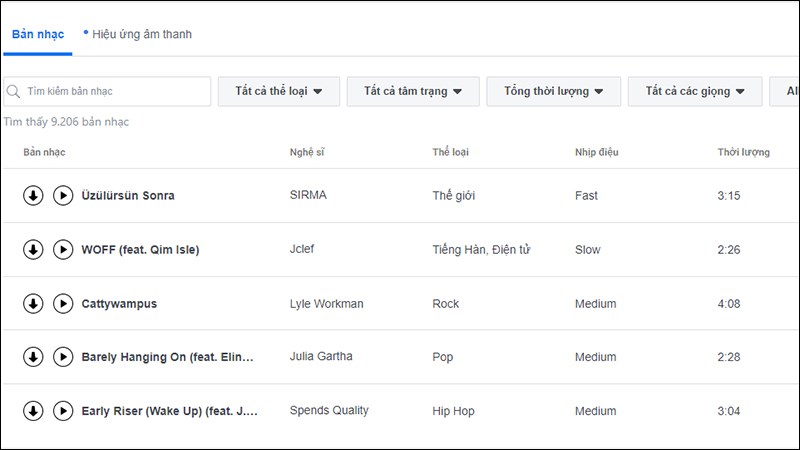
Task: Play the Cattywampus track
Action: pyautogui.click(x=63, y=303)
